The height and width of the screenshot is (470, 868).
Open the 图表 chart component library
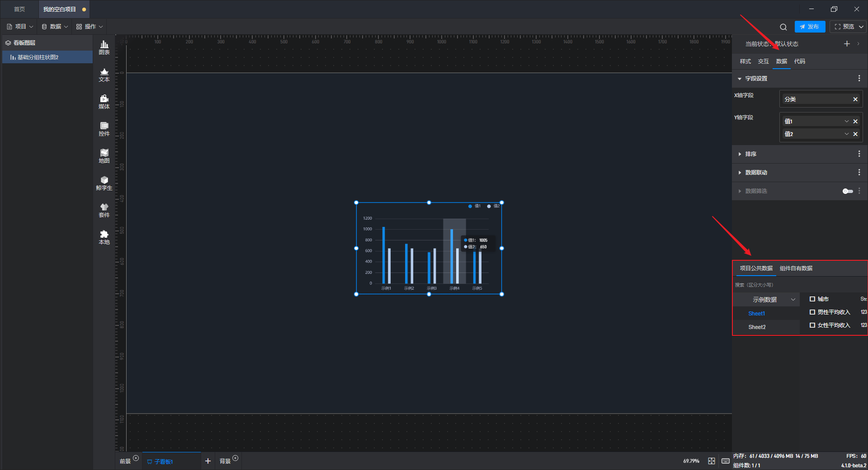pyautogui.click(x=104, y=47)
